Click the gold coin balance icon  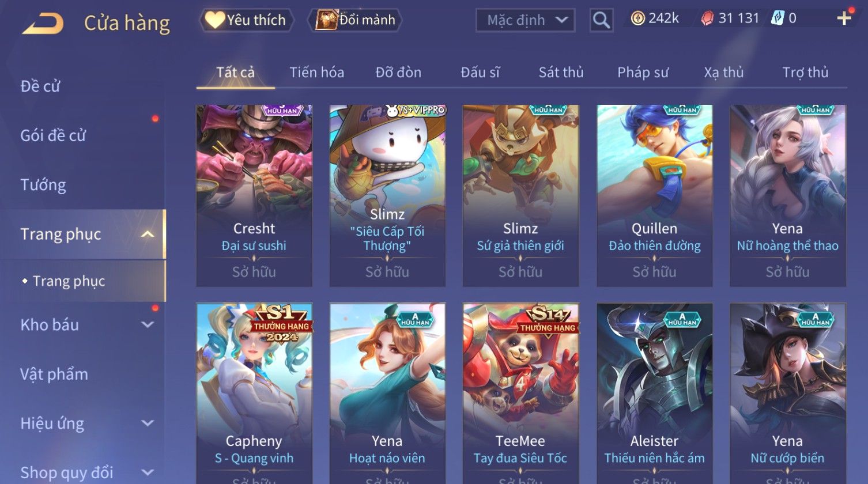click(637, 19)
